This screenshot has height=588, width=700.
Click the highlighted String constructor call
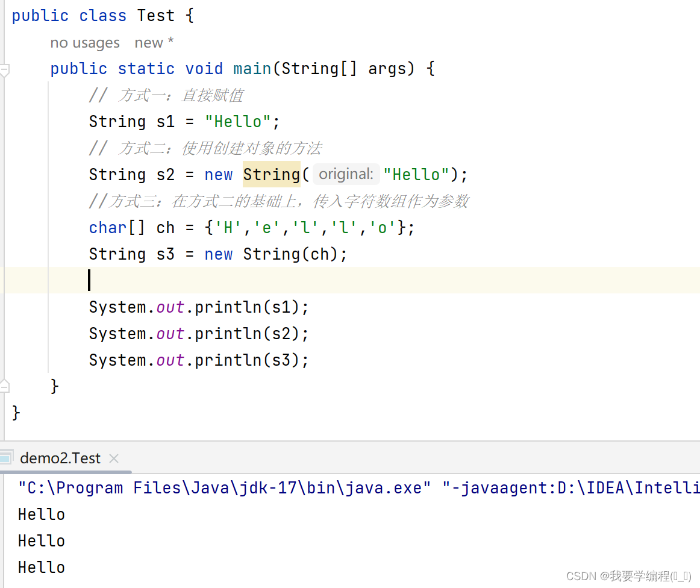(x=271, y=175)
